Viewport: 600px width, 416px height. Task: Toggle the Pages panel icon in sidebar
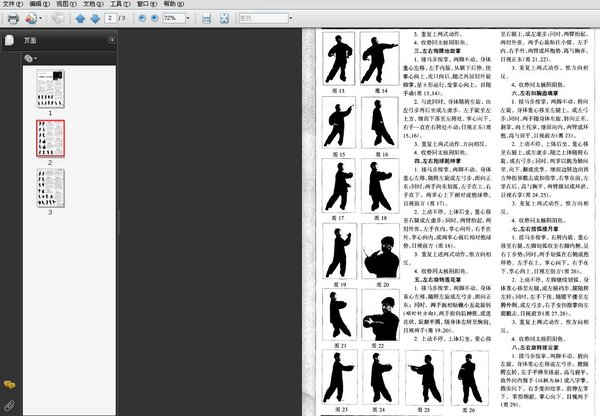point(9,40)
